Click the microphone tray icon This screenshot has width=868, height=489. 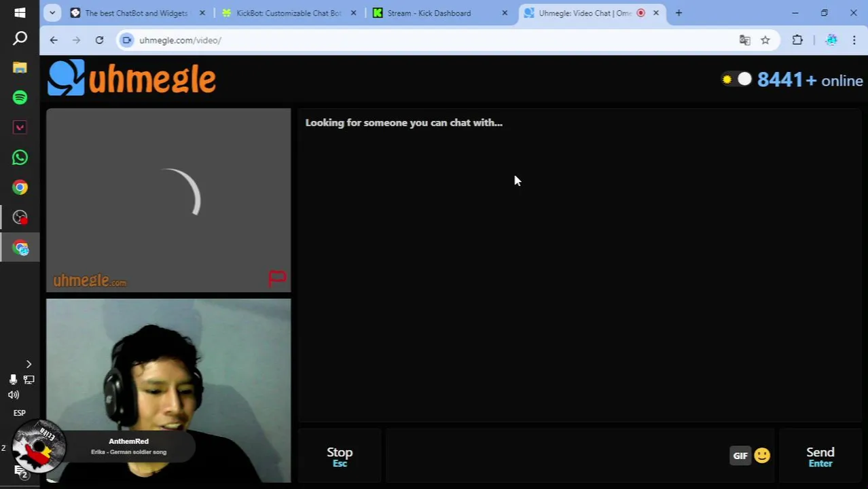pos(13,380)
